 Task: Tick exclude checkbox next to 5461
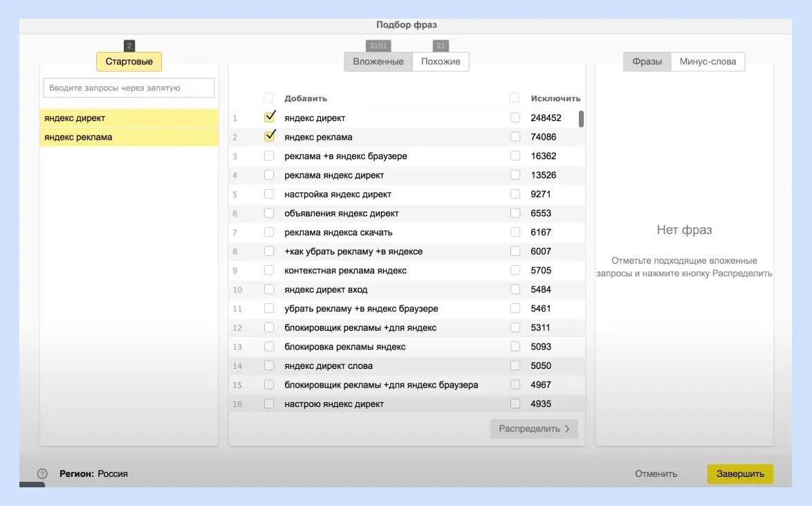coord(515,309)
